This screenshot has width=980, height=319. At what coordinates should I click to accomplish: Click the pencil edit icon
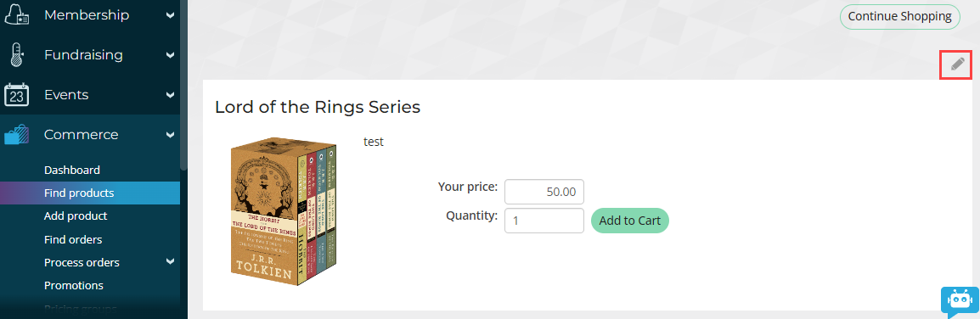coord(958,64)
